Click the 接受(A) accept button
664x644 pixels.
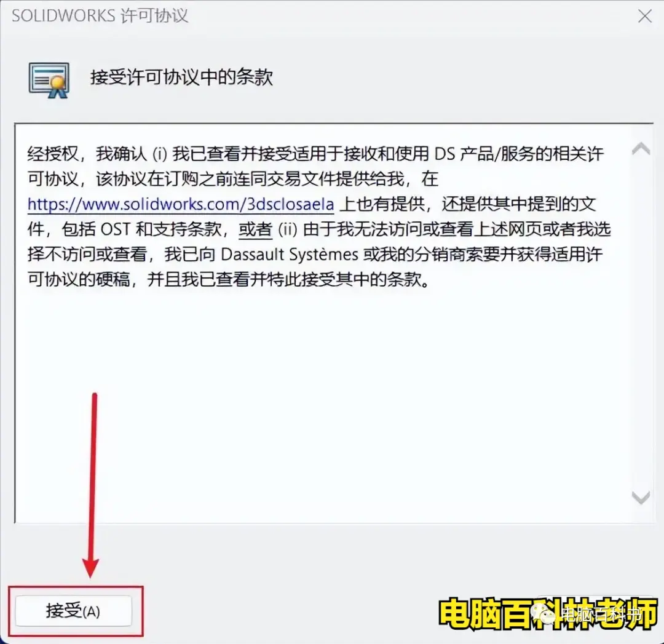[x=73, y=611]
